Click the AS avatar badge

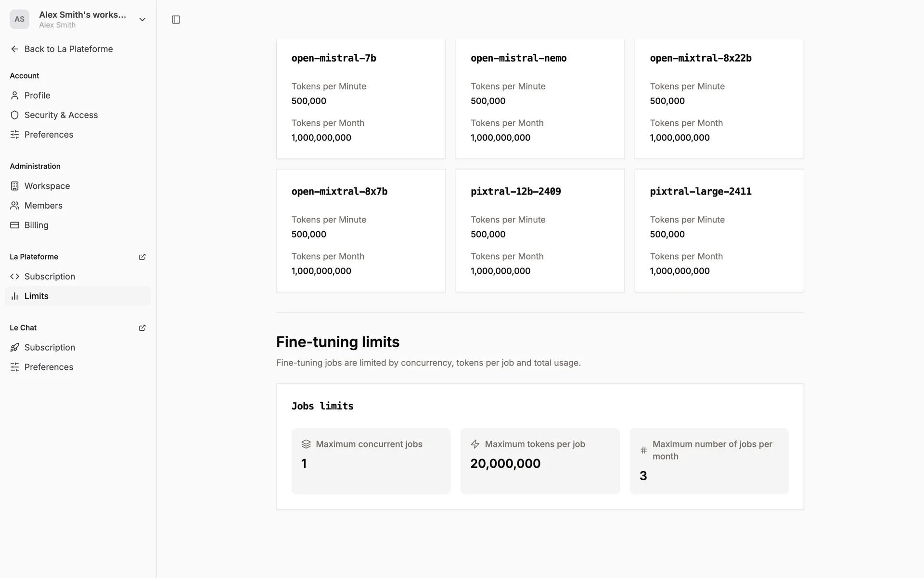point(19,19)
